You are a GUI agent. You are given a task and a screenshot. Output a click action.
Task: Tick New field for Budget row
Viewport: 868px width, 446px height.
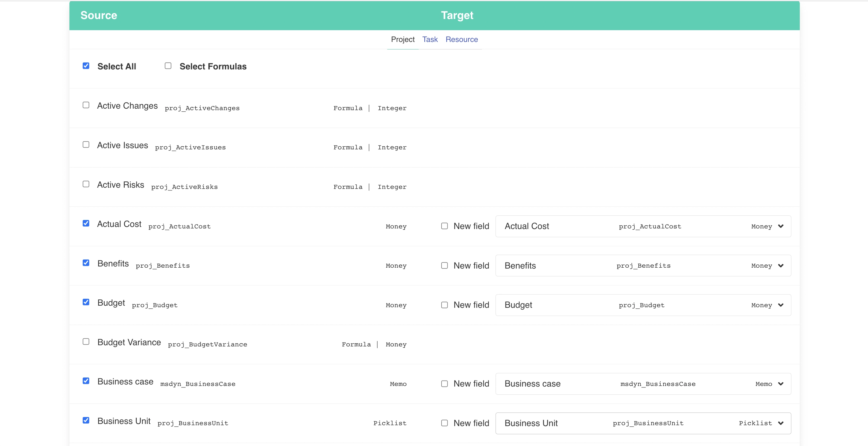pos(445,305)
